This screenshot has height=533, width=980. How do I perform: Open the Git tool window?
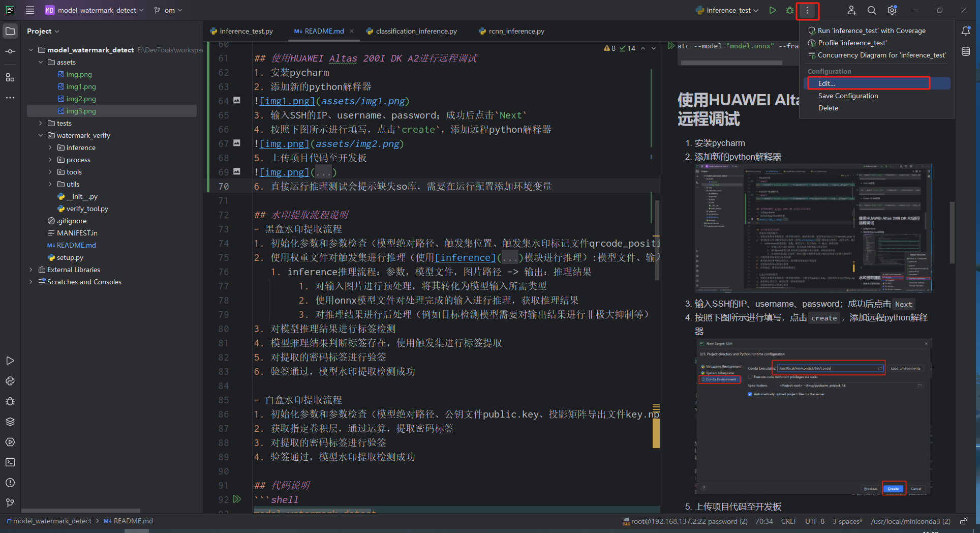point(10,503)
